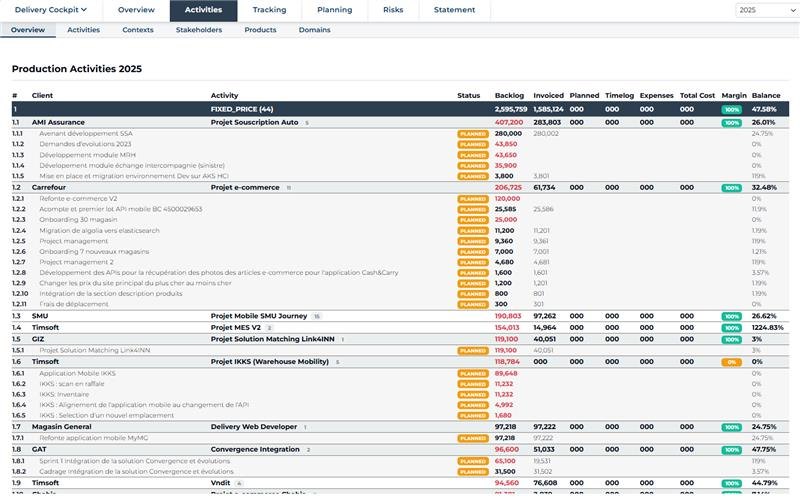Click PLANNED badge for Avenant développement SSA
The image size is (800, 496).
(472, 134)
